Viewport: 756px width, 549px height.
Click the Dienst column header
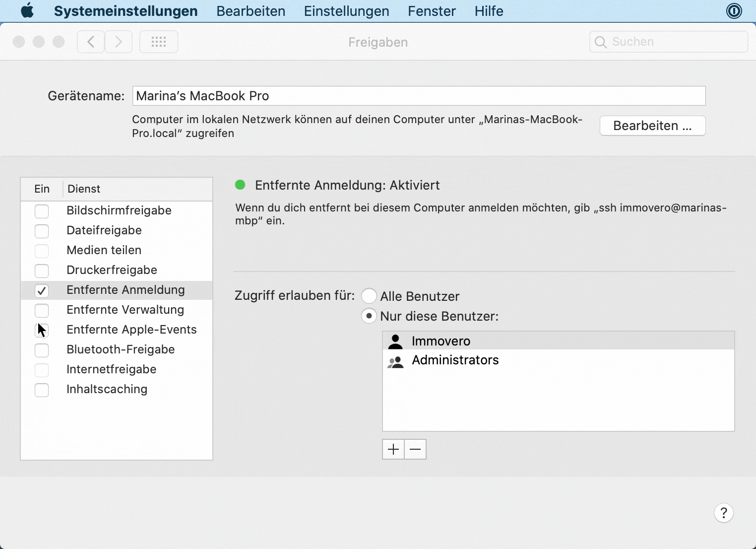point(137,189)
